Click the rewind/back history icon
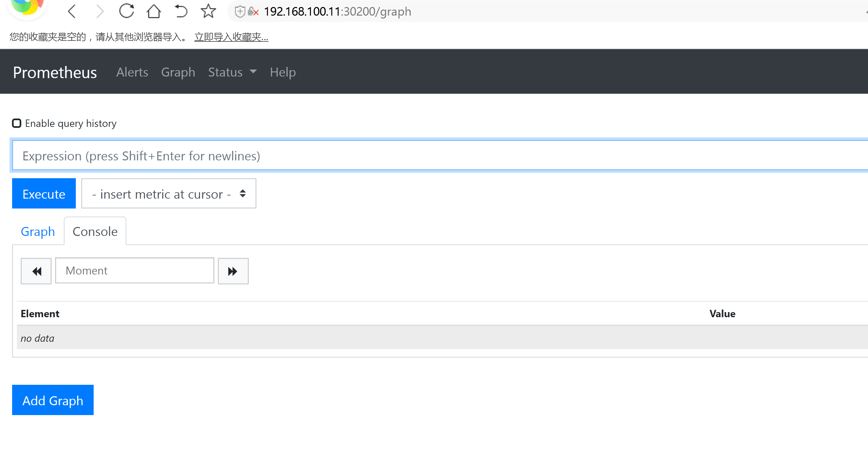The width and height of the screenshot is (868, 468). [x=36, y=271]
